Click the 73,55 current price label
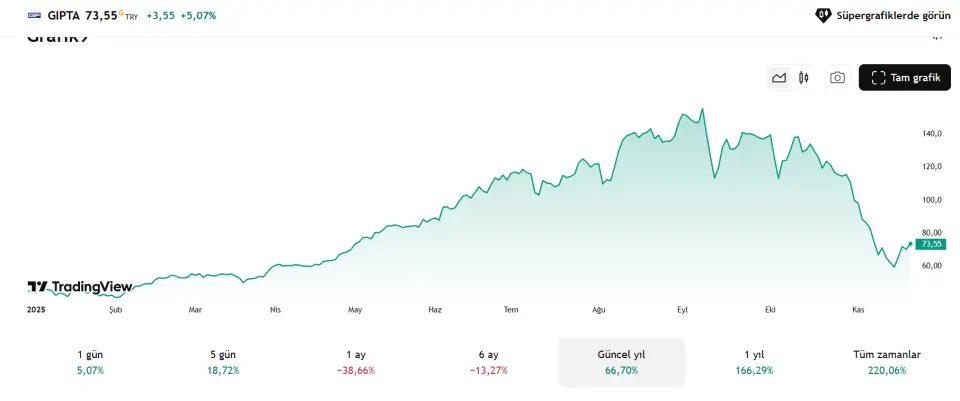 coord(931,244)
